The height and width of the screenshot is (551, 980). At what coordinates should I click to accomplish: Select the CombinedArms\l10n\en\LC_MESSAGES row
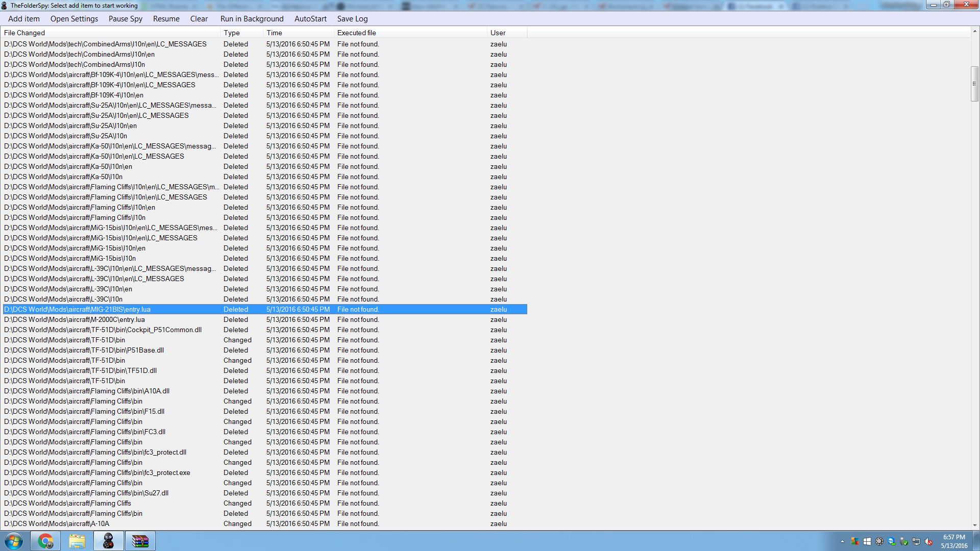[x=265, y=44]
